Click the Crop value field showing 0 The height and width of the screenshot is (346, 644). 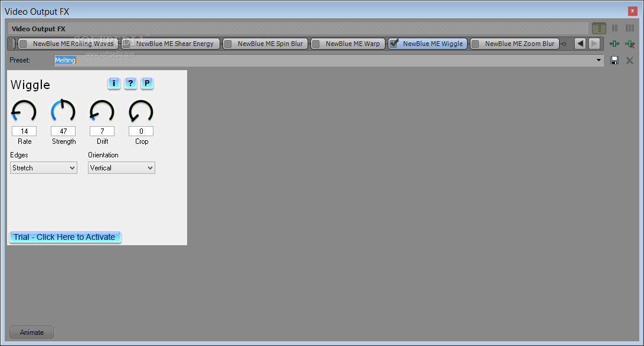pyautogui.click(x=141, y=131)
